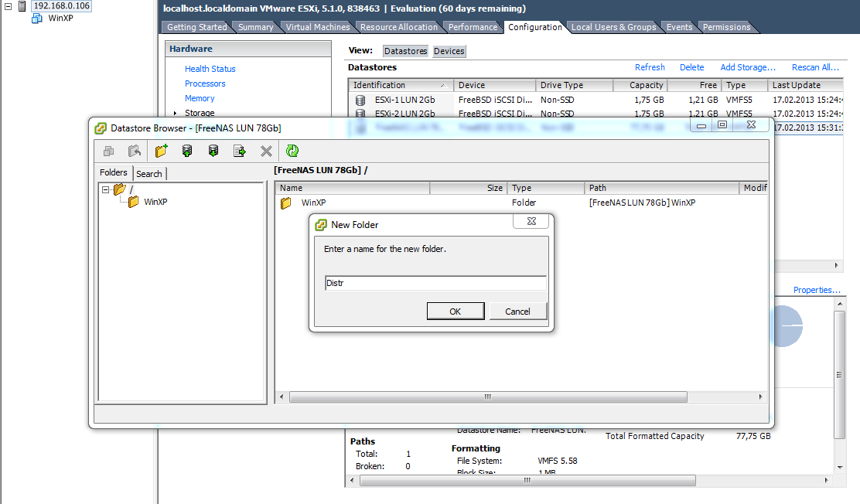Click the Datastore Browser title bar icon
The image size is (860, 504).
[101, 128]
